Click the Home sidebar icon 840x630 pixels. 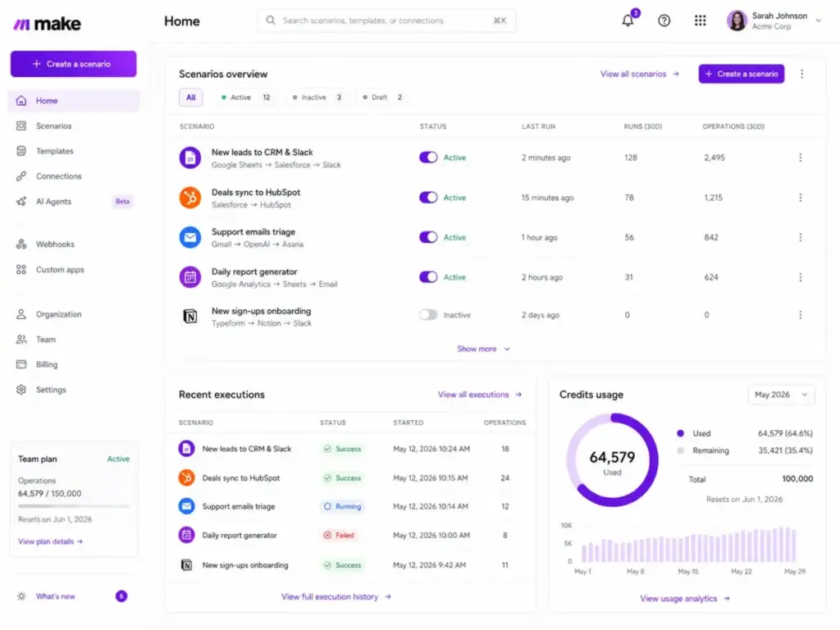click(x=21, y=101)
